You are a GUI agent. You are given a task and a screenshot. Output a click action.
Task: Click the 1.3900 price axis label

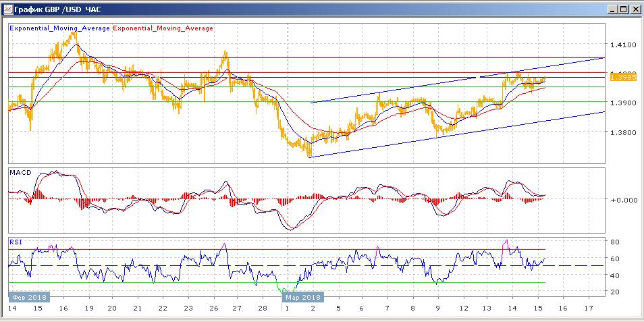click(x=622, y=103)
